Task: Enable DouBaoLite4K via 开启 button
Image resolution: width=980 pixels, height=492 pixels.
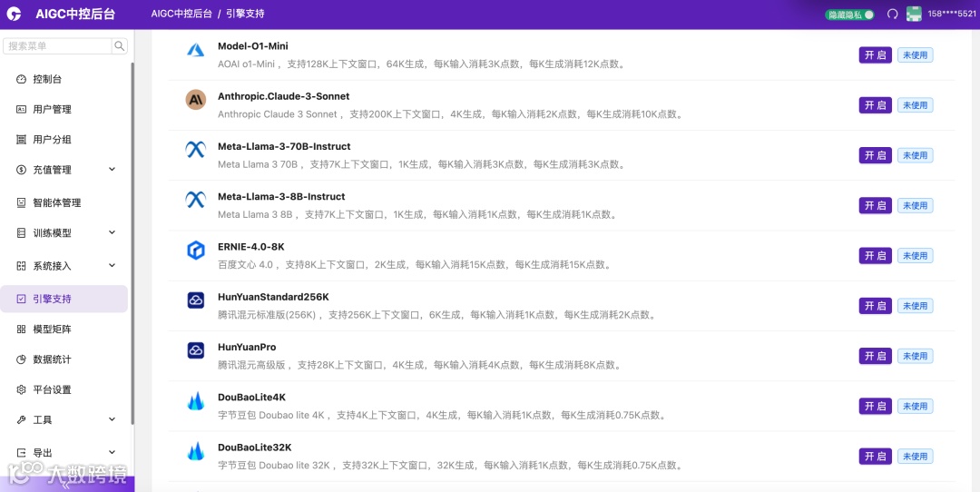Action: click(875, 407)
